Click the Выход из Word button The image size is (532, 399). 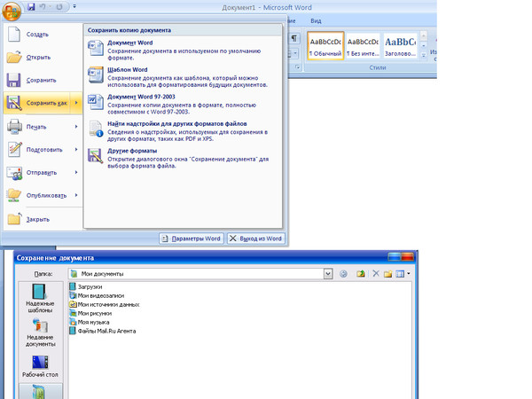[255, 239]
